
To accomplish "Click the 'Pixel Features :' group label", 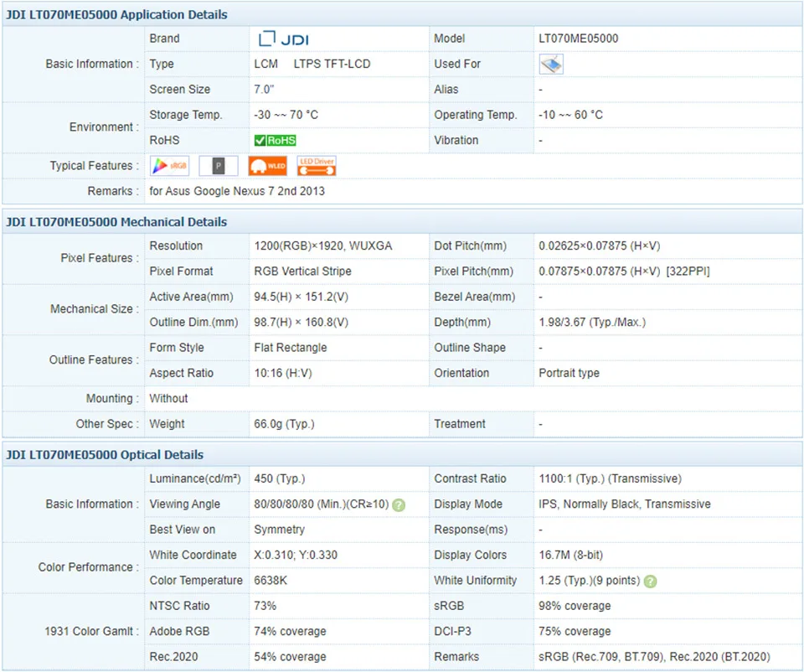I will pos(100,258).
